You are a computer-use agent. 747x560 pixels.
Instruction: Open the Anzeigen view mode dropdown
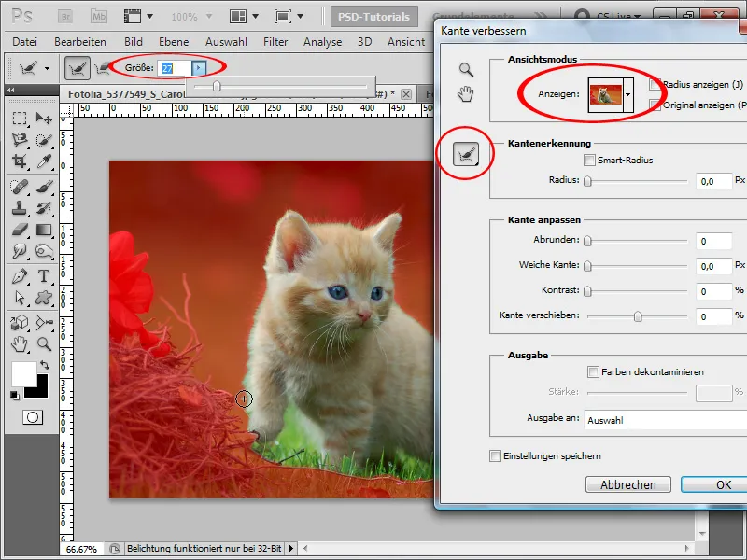click(x=627, y=95)
